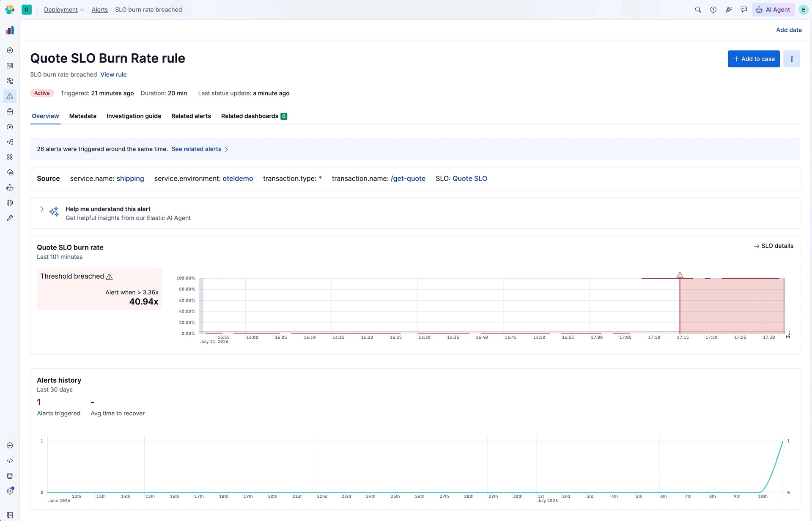Switch to the Overview tab
This screenshot has height=521, width=812.
click(x=45, y=116)
